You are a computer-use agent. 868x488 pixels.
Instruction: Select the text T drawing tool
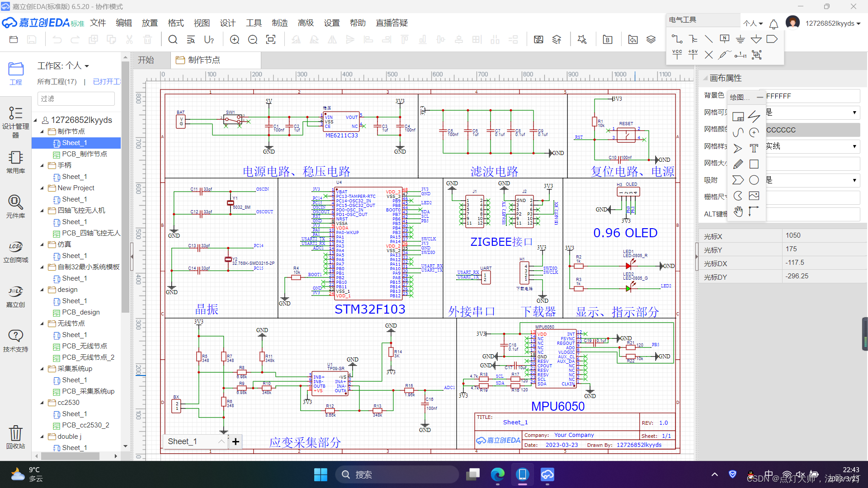pos(754,148)
